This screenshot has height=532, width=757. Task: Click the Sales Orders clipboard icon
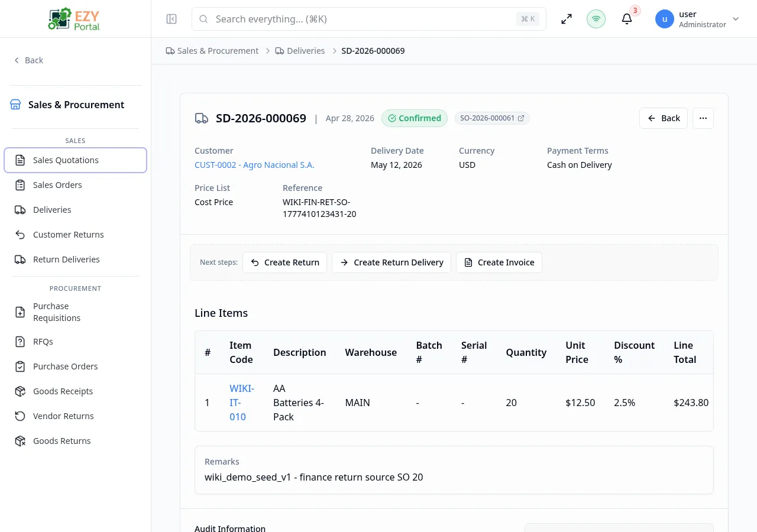[20, 185]
